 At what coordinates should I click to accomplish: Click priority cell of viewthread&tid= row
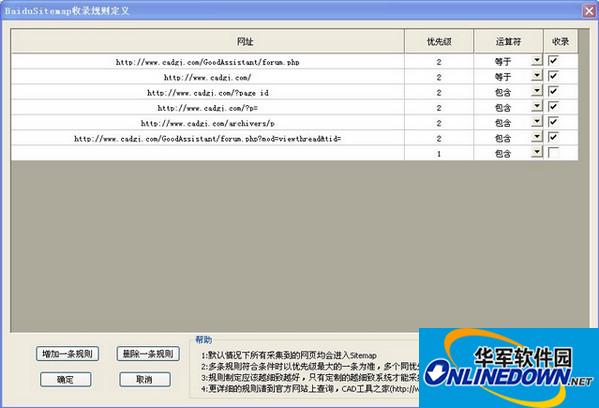pyautogui.click(x=439, y=138)
